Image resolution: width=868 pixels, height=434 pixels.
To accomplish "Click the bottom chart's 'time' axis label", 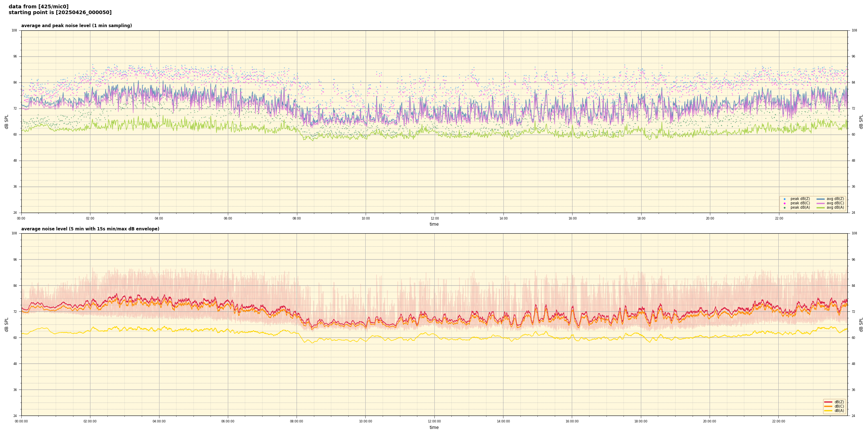I will 434,427.
